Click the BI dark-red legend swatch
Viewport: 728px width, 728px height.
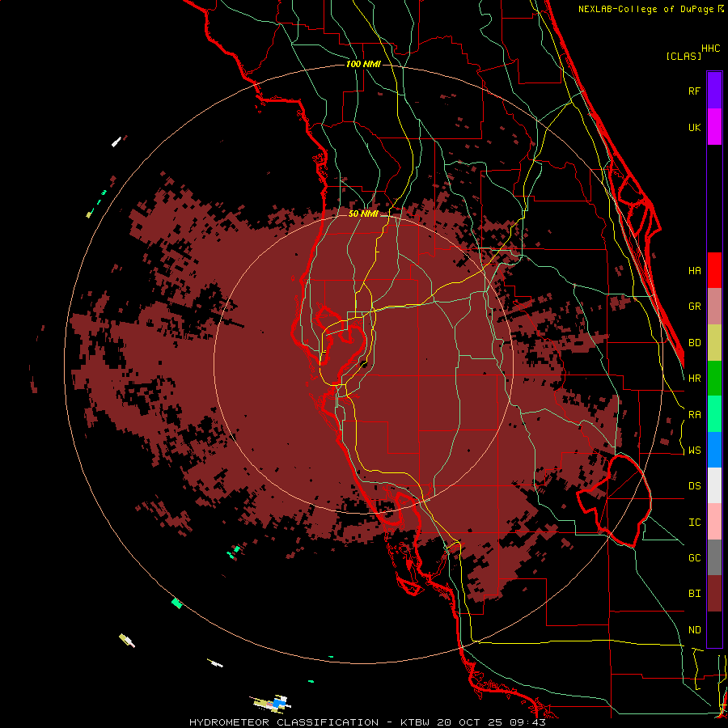[714, 594]
